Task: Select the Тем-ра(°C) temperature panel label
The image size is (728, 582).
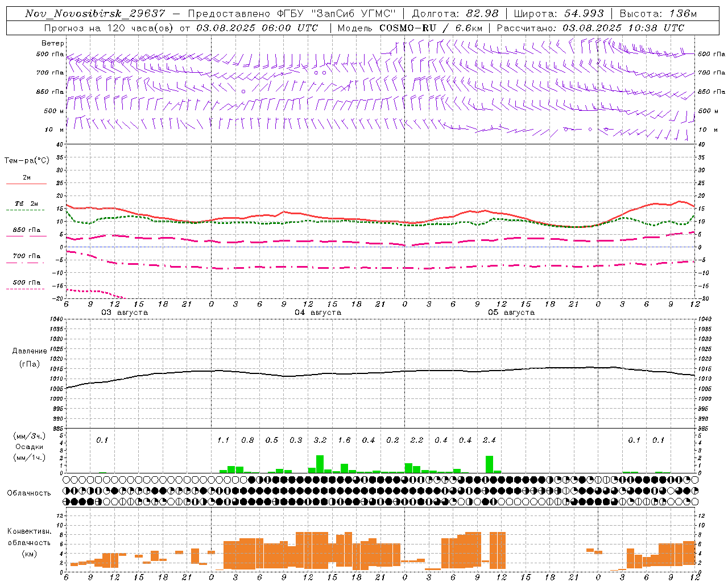Action: 27,160
